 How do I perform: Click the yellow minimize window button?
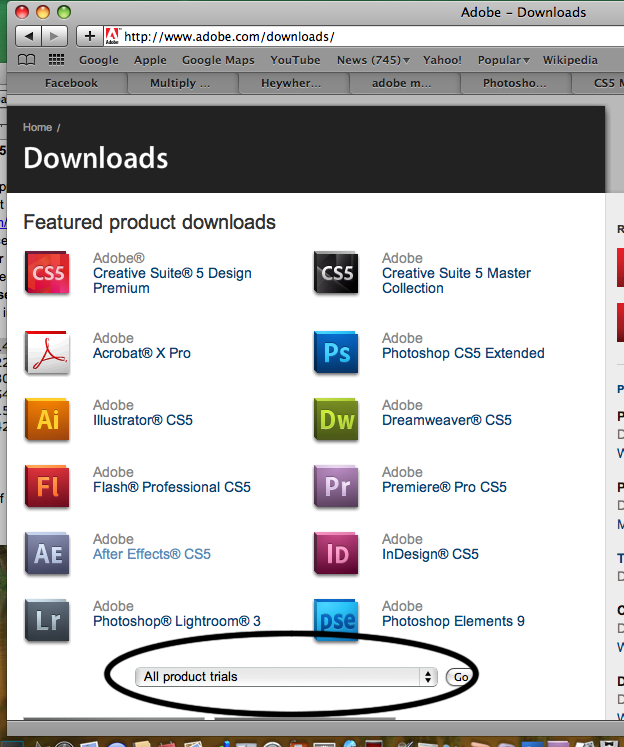pyautogui.click(x=43, y=12)
